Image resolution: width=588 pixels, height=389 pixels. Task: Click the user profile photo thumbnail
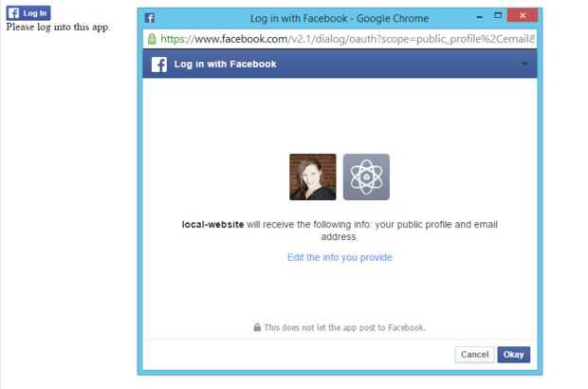(313, 176)
